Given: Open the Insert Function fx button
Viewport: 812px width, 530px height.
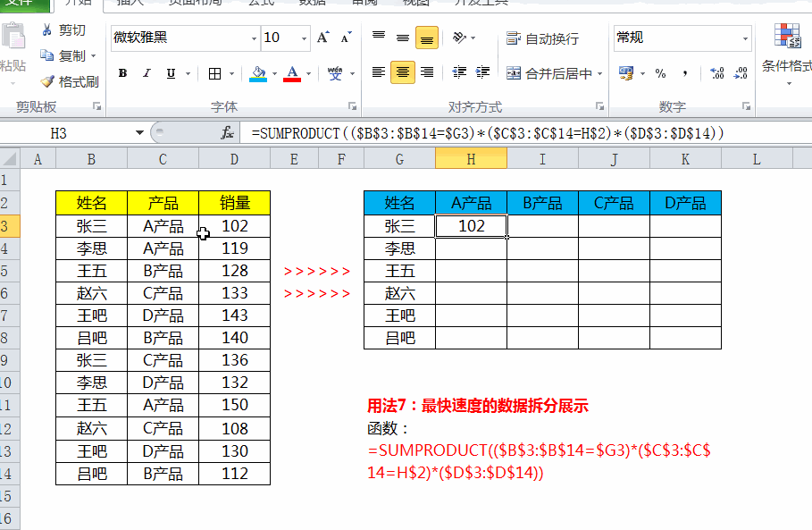Looking at the screenshot, I should click(227, 133).
